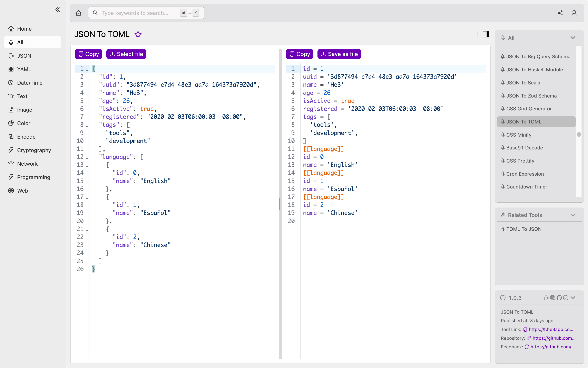
Task: Open Color category in sidebar
Action: pyautogui.click(x=32, y=123)
